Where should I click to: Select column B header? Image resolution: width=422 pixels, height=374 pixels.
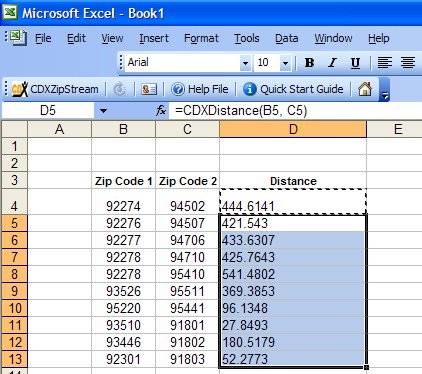pos(123,129)
